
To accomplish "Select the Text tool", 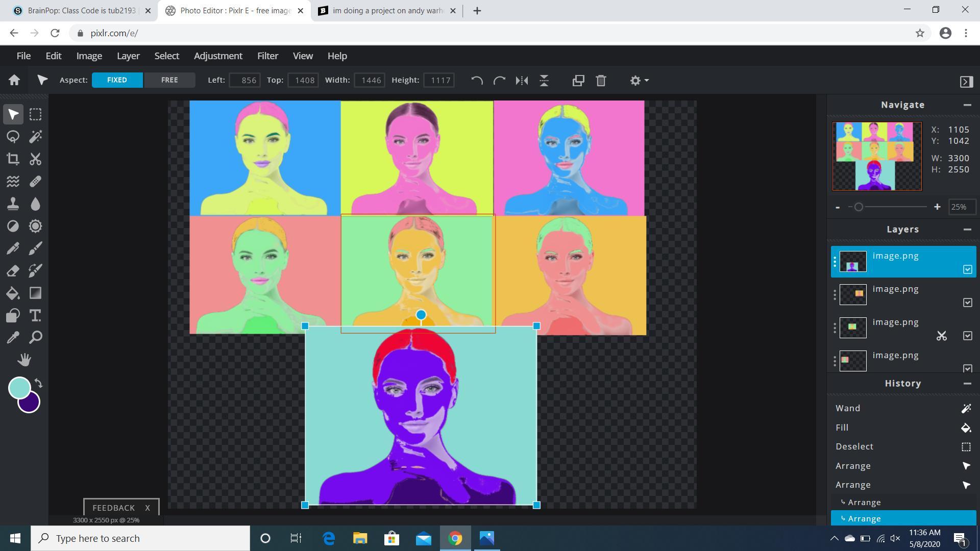I will (35, 316).
